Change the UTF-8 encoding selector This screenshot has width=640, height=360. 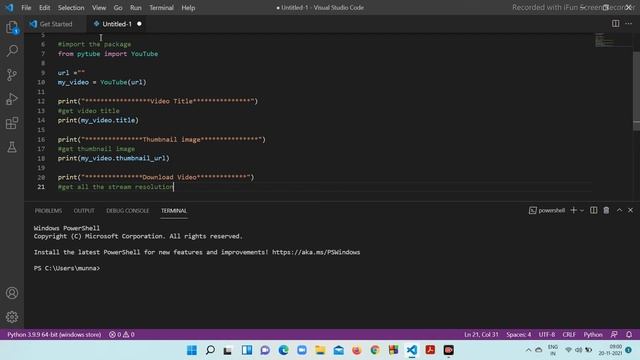coord(547,334)
